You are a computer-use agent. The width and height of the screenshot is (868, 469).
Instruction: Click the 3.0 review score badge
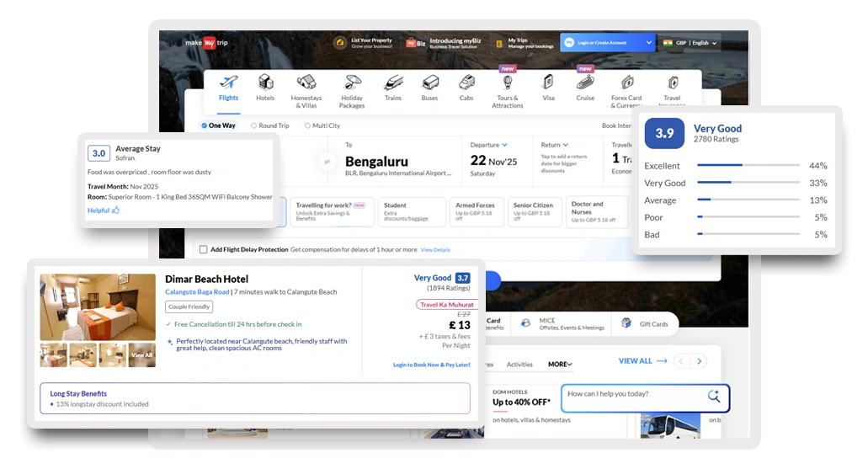pyautogui.click(x=99, y=153)
